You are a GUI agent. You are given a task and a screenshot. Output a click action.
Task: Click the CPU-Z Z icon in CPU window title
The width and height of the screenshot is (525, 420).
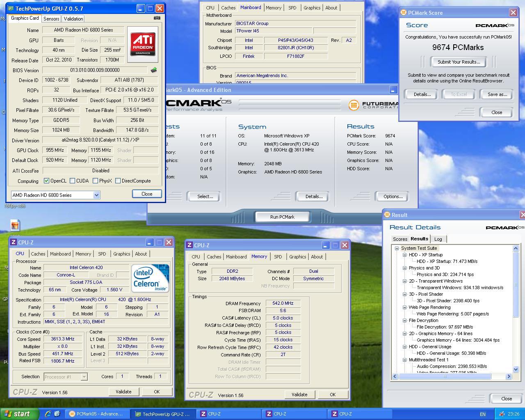click(14, 242)
